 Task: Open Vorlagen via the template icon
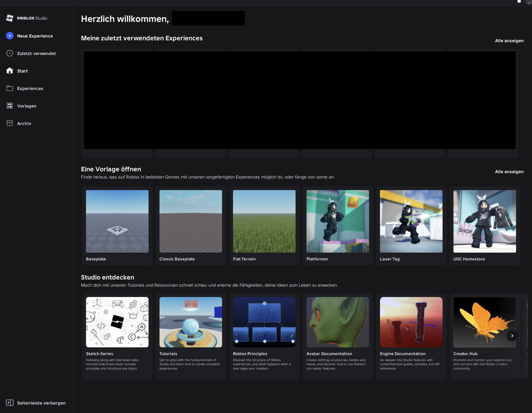[x=10, y=106]
